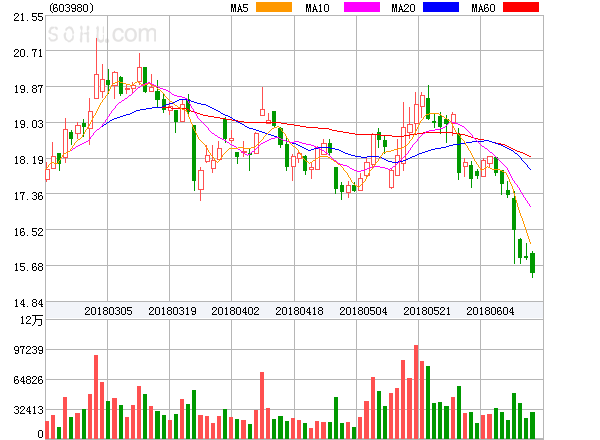Click the first red candlestick at chart start
The width and height of the screenshot is (600, 440).
47,174
